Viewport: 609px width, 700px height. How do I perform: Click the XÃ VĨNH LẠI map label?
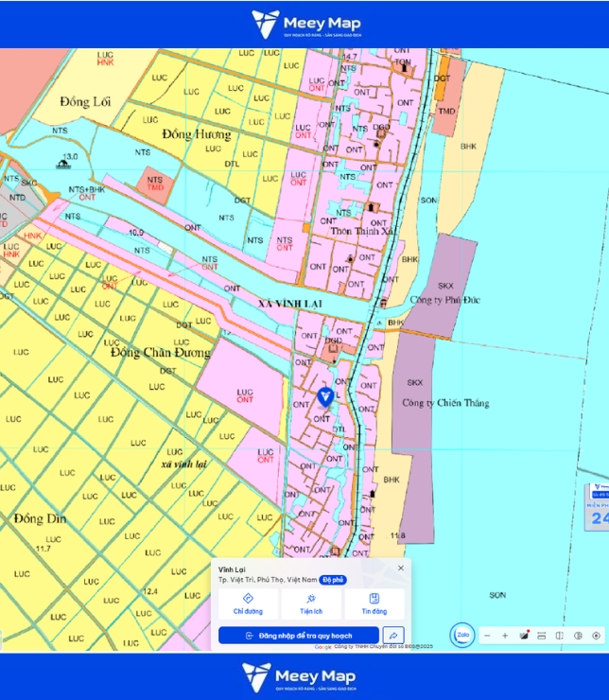click(x=290, y=304)
